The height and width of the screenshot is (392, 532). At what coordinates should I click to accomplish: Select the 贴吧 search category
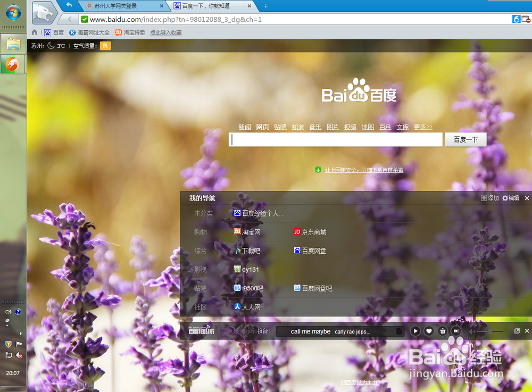280,127
